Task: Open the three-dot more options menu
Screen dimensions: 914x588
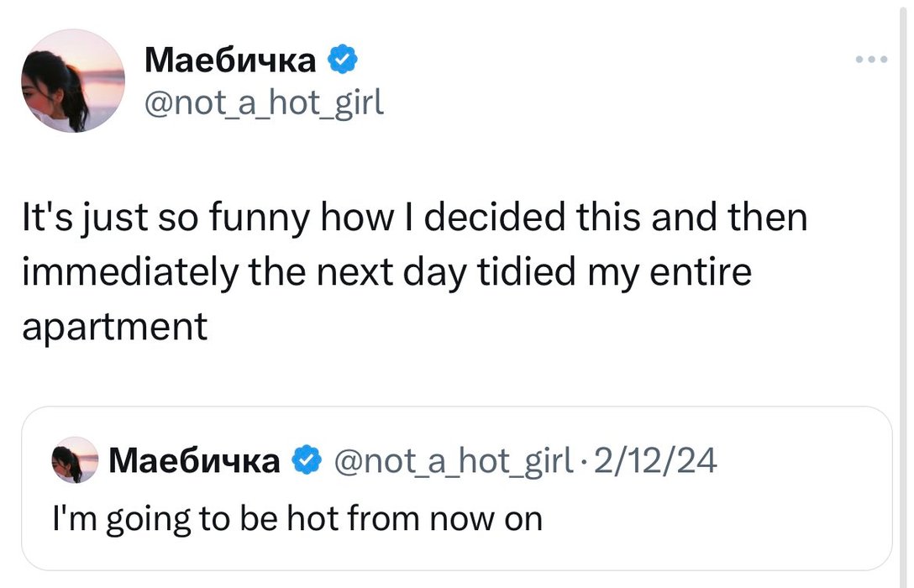Action: [870, 60]
